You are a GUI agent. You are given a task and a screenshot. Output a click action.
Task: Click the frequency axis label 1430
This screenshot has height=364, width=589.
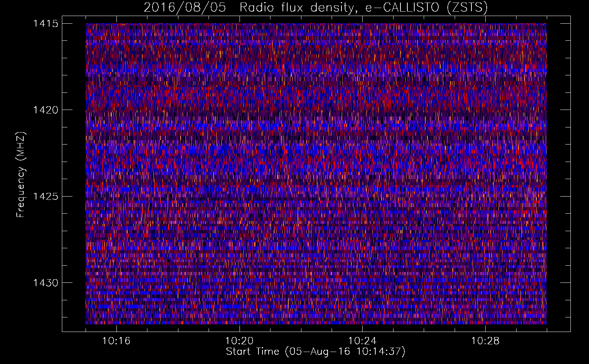coord(46,283)
